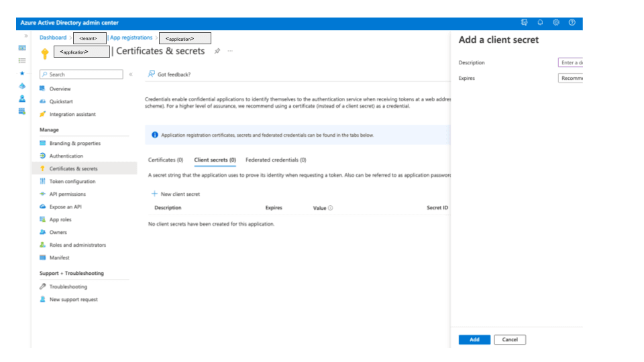Click the info icon next to Value
644x362 pixels.
330,208
